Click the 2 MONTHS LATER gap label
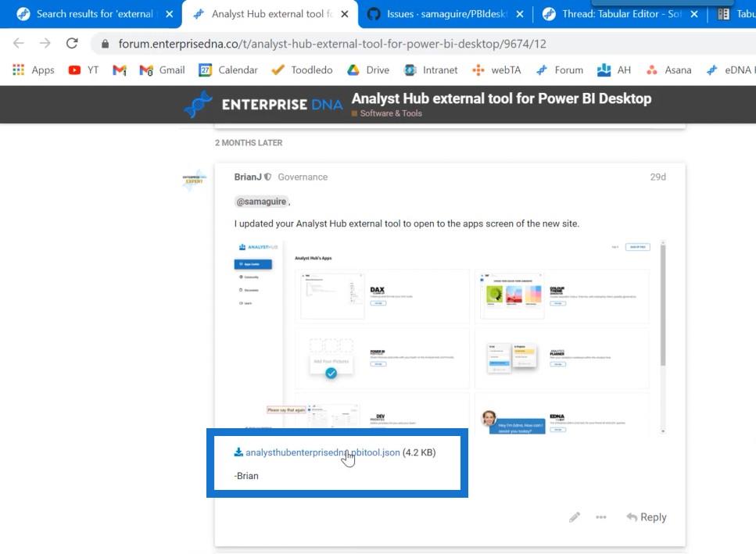Screen dimensions: 756x554 pyautogui.click(x=249, y=142)
